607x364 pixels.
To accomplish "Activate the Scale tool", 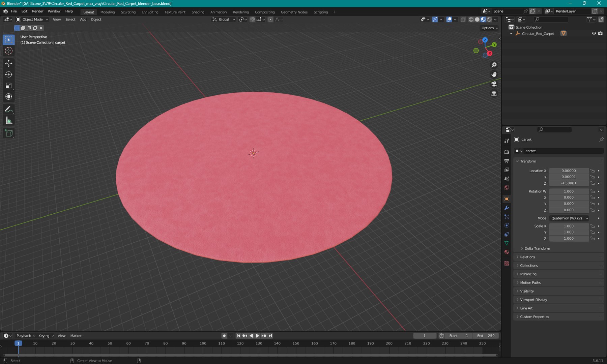I will click(9, 86).
